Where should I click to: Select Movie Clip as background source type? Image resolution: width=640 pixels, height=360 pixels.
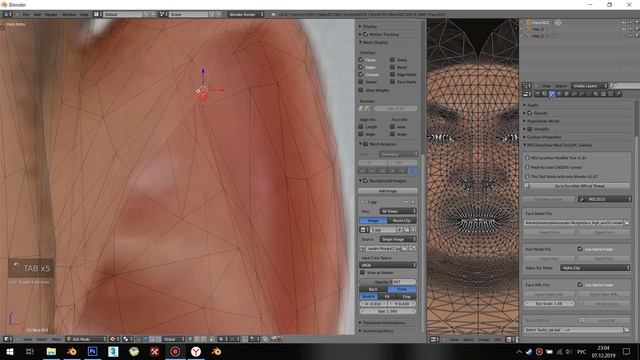(x=402, y=220)
